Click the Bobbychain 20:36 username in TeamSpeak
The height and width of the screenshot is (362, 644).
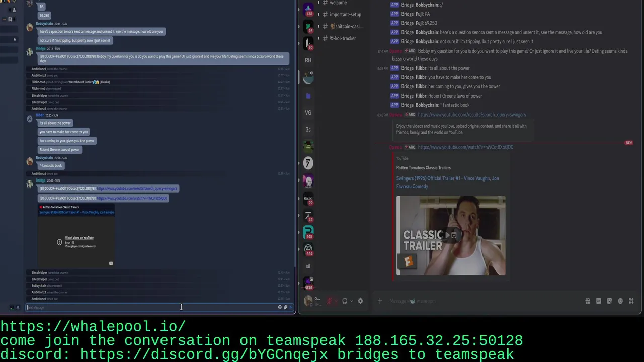tap(44, 158)
